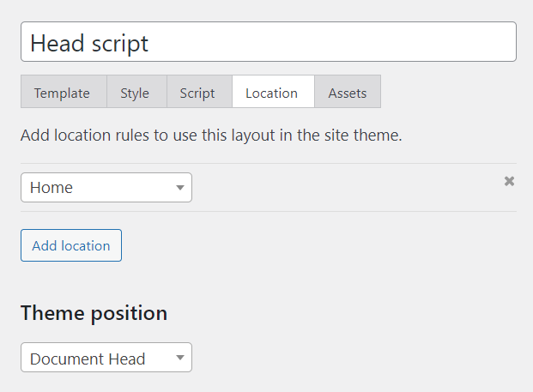Image resolution: width=533 pixels, height=392 pixels.
Task: Click the divider line below the Home rule
Action: (x=268, y=211)
